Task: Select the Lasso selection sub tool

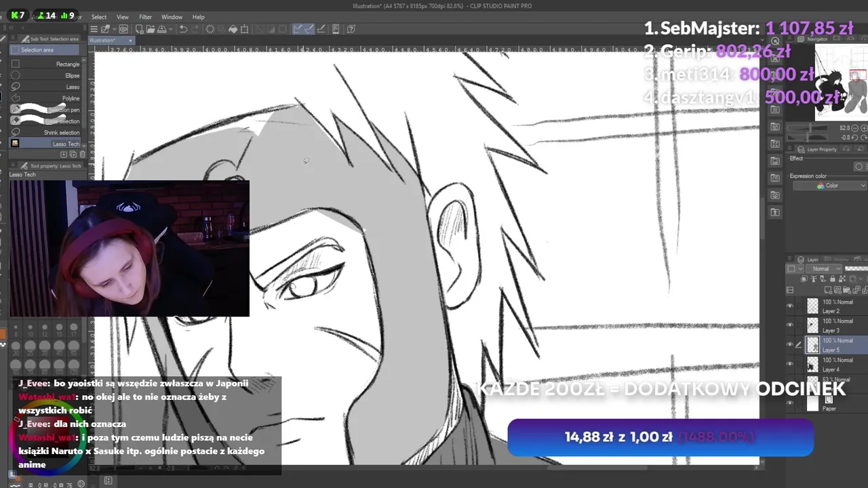Action: pos(45,87)
